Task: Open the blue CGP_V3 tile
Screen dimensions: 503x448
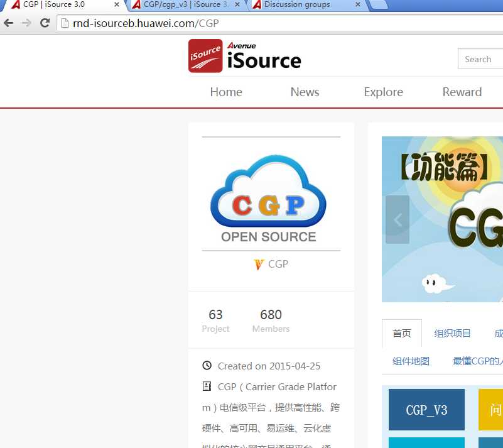Action: pos(426,410)
